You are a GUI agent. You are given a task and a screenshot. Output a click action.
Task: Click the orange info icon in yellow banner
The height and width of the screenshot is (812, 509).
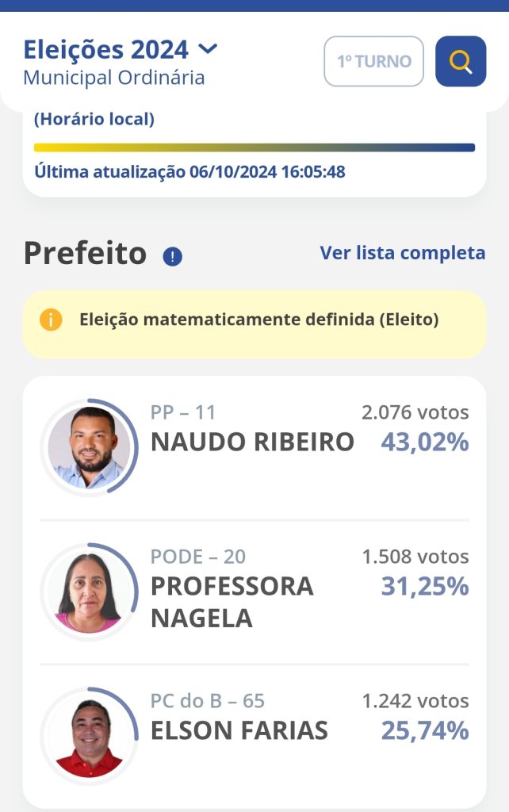[x=51, y=320]
